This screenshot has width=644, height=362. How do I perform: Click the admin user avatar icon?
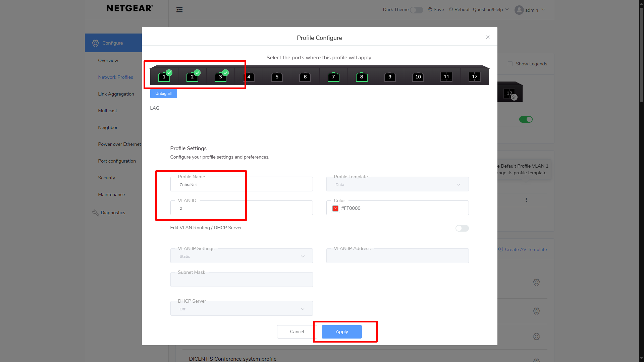(x=519, y=10)
